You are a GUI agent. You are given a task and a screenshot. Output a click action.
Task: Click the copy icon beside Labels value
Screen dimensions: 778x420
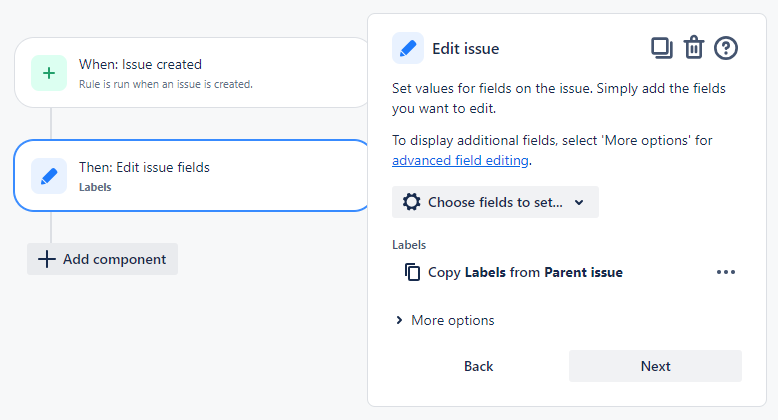[412, 272]
